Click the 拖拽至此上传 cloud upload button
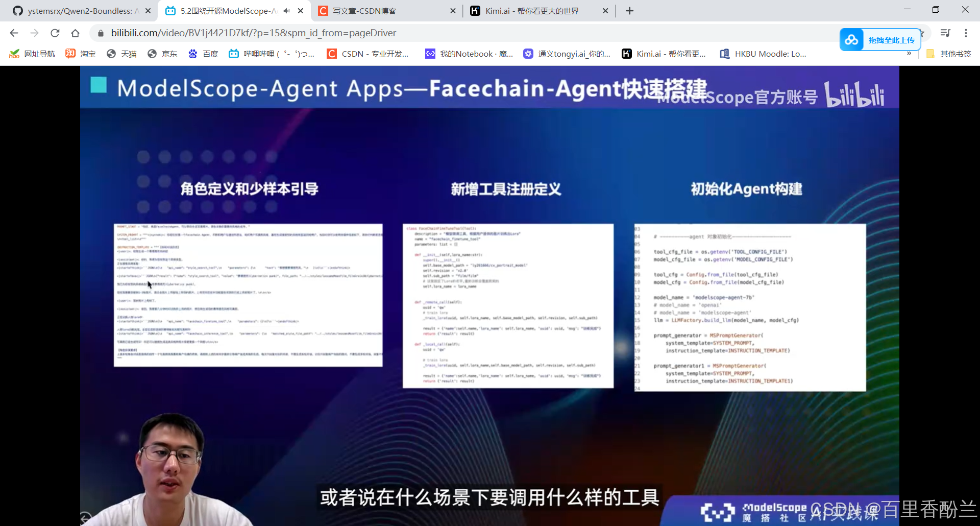Viewport: 980px width, 526px height. (x=880, y=40)
